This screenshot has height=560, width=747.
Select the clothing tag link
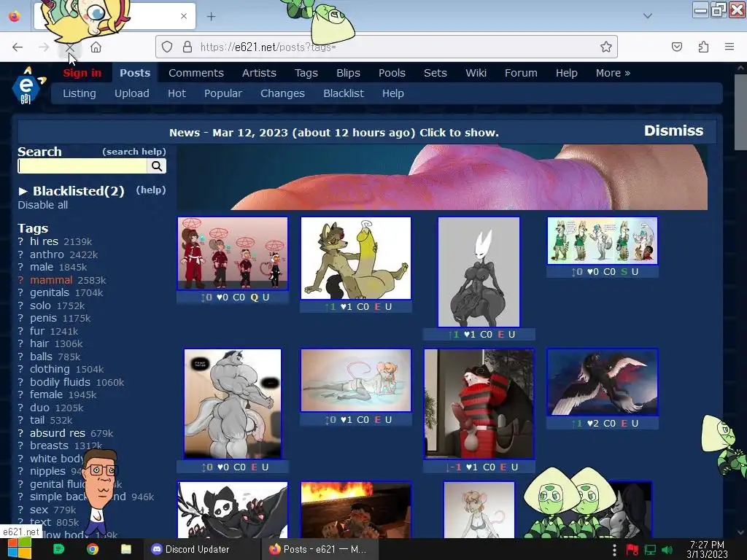click(x=50, y=369)
